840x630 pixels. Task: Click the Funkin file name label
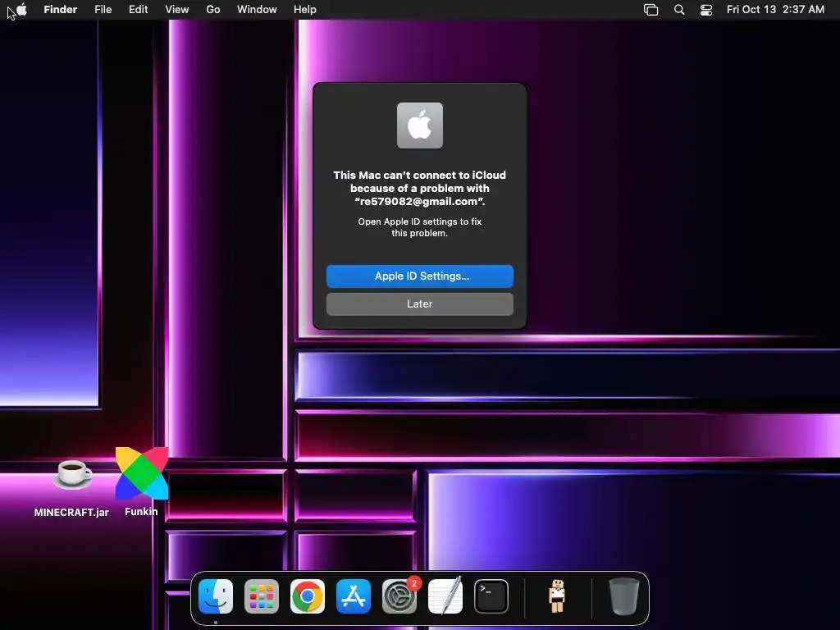141,512
